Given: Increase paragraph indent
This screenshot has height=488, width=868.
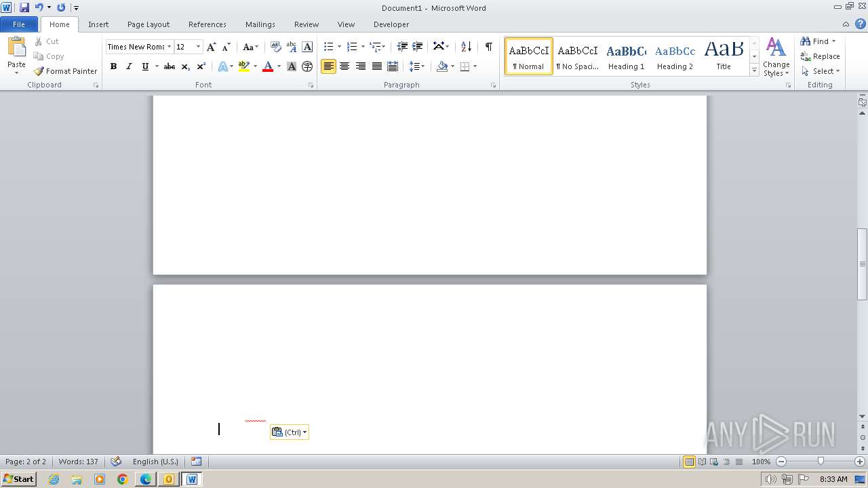Looking at the screenshot, I should 418,47.
